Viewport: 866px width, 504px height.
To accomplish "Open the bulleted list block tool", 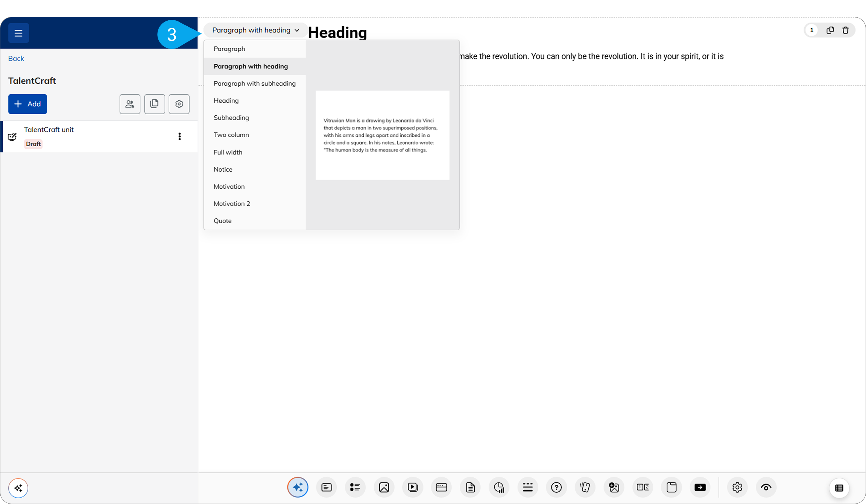I will tap(355, 487).
